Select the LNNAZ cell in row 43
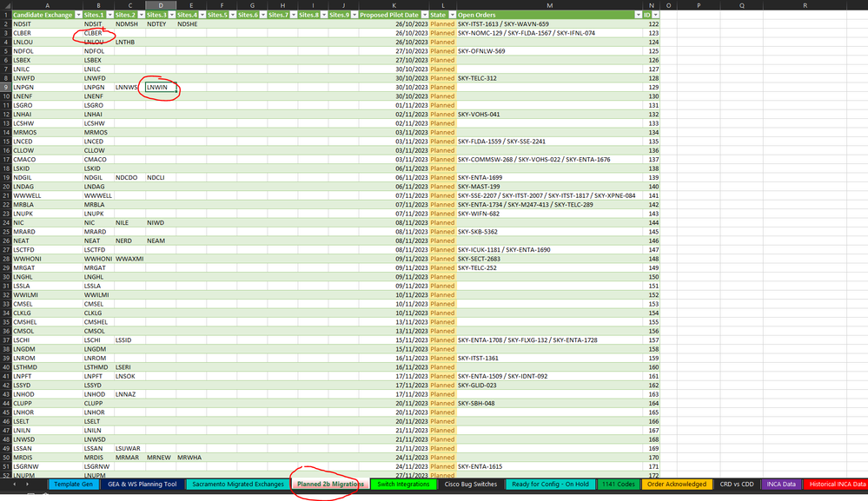Screen dimensions: 868x501 (130, 394)
